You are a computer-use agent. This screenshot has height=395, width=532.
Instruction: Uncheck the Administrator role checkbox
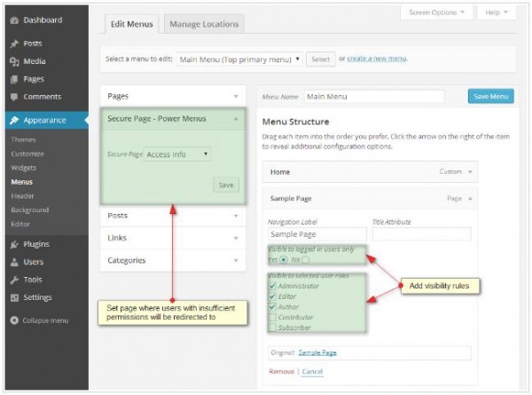(x=272, y=286)
